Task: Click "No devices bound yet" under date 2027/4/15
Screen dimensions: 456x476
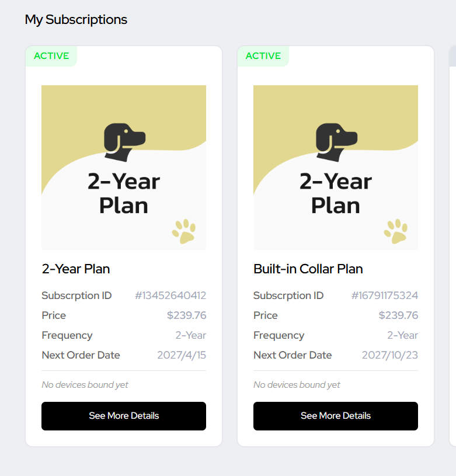Action: [85, 385]
